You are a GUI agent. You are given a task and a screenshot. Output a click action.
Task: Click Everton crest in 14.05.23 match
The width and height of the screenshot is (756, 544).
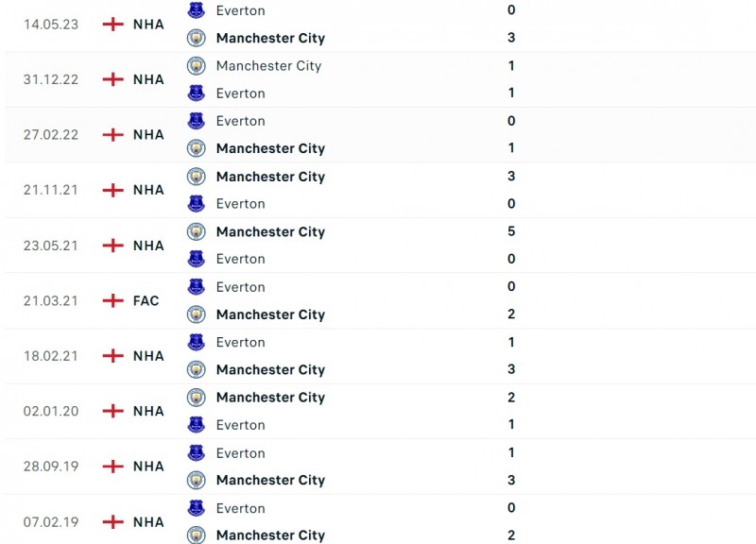point(196,10)
